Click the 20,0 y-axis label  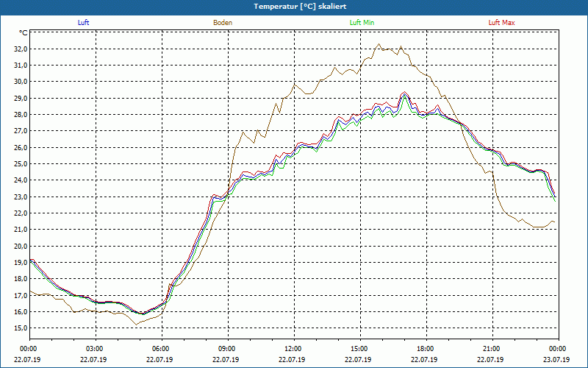coord(21,246)
